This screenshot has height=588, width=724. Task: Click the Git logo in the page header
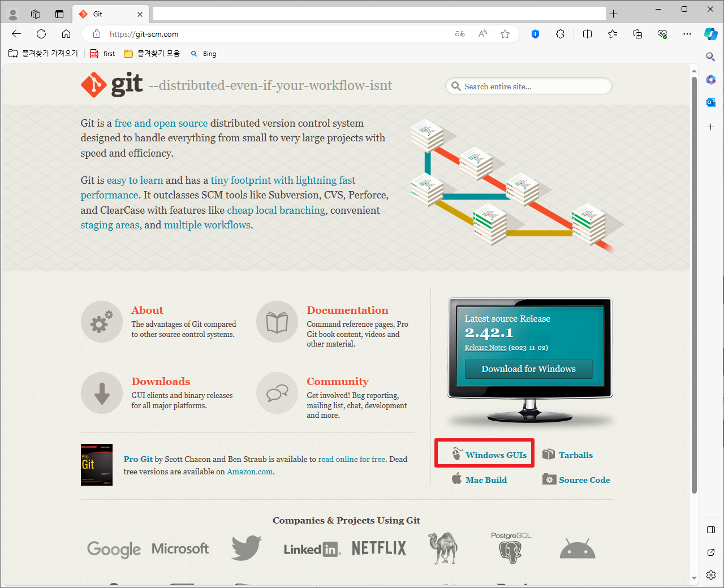111,85
